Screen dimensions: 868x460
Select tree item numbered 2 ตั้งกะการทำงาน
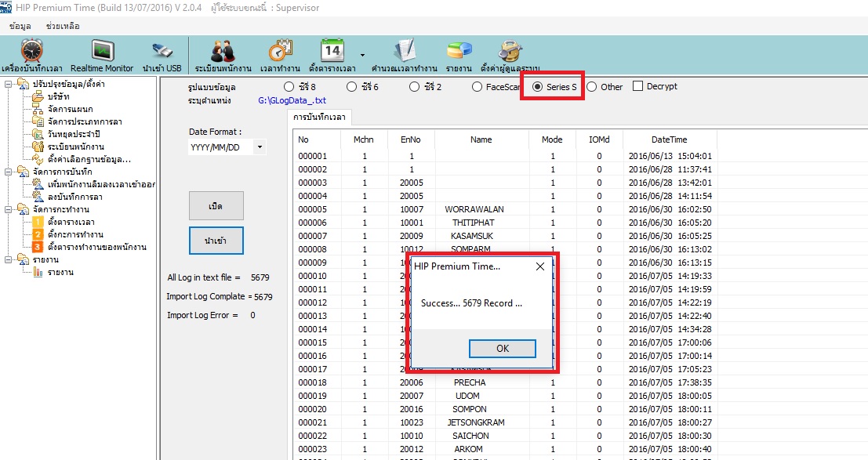pyautogui.click(x=75, y=235)
